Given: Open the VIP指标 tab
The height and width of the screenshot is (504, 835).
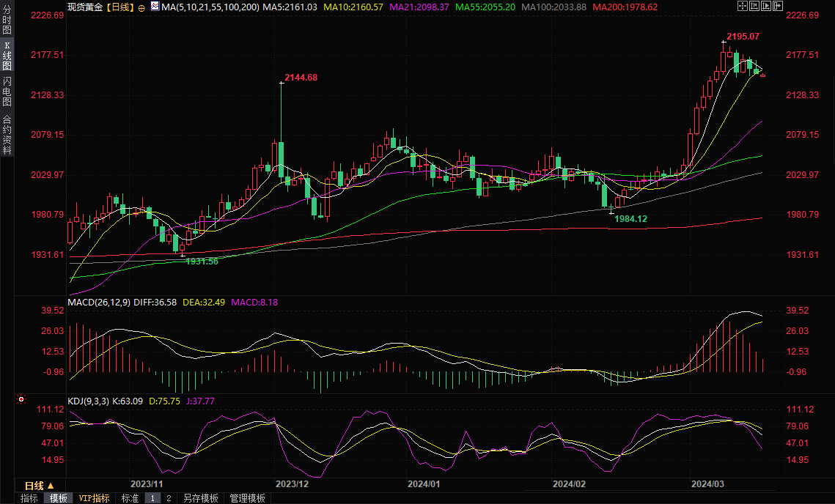Looking at the screenshot, I should (x=94, y=498).
